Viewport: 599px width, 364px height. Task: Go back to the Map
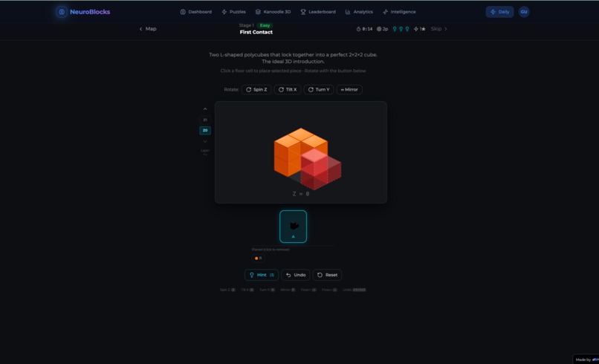148,29
